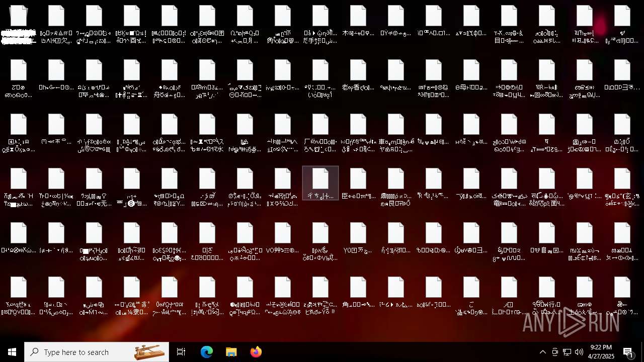
Task: Select file whose name starts with Y0
Action: [x=358, y=238]
